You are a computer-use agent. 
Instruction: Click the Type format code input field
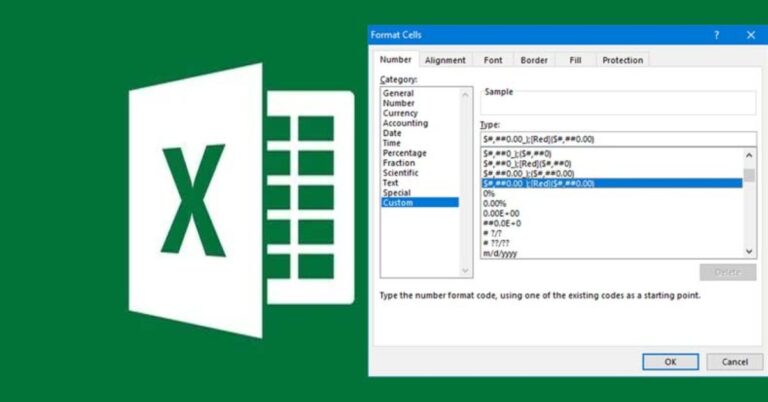(x=618, y=139)
